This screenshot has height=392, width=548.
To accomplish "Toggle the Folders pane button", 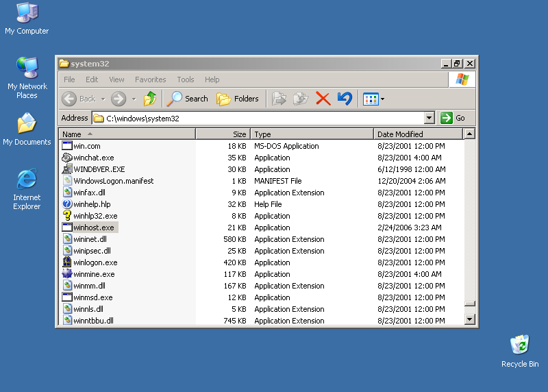I will tap(238, 99).
